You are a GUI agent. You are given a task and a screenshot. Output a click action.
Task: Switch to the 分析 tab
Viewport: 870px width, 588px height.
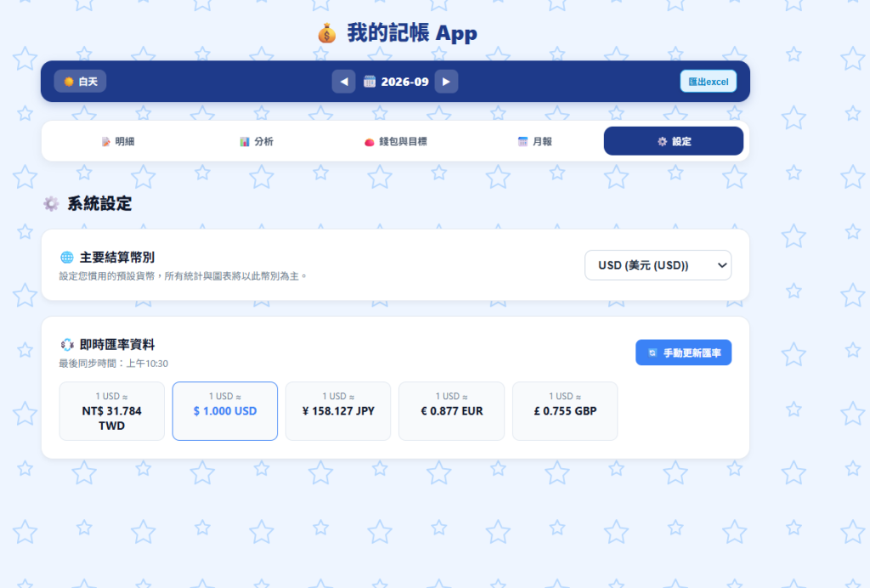click(x=257, y=141)
